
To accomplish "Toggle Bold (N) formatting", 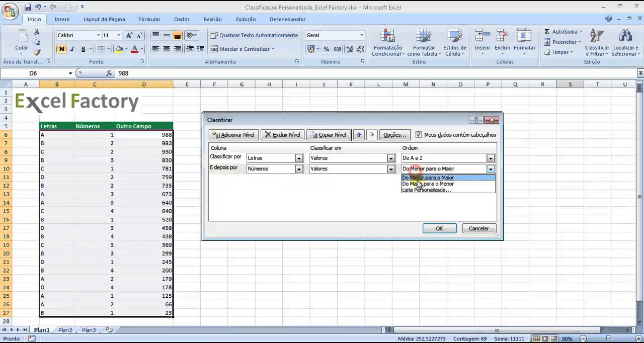I will (61, 49).
